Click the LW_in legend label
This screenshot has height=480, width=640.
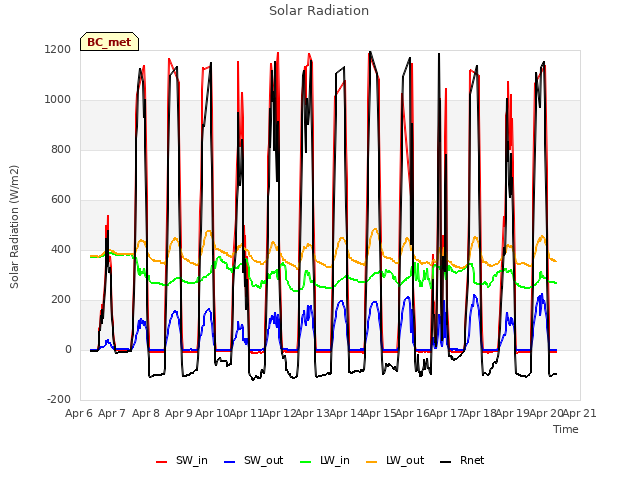pyautogui.click(x=335, y=460)
